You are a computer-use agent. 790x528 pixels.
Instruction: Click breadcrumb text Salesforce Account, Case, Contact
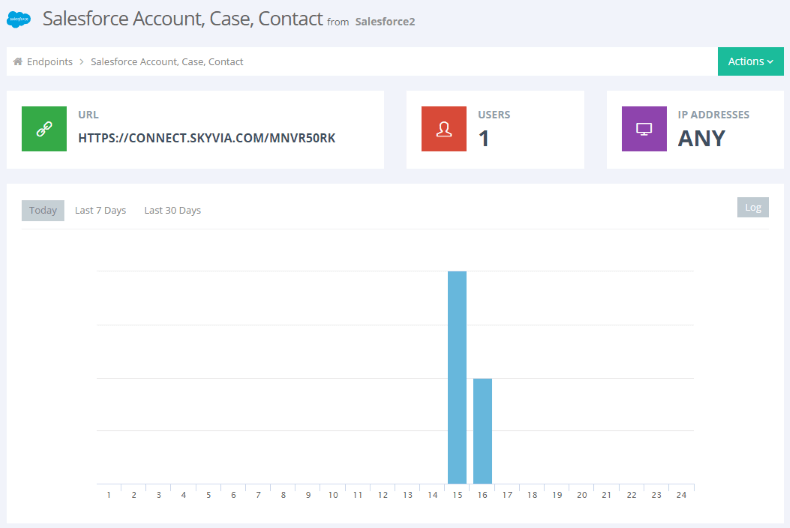167,61
